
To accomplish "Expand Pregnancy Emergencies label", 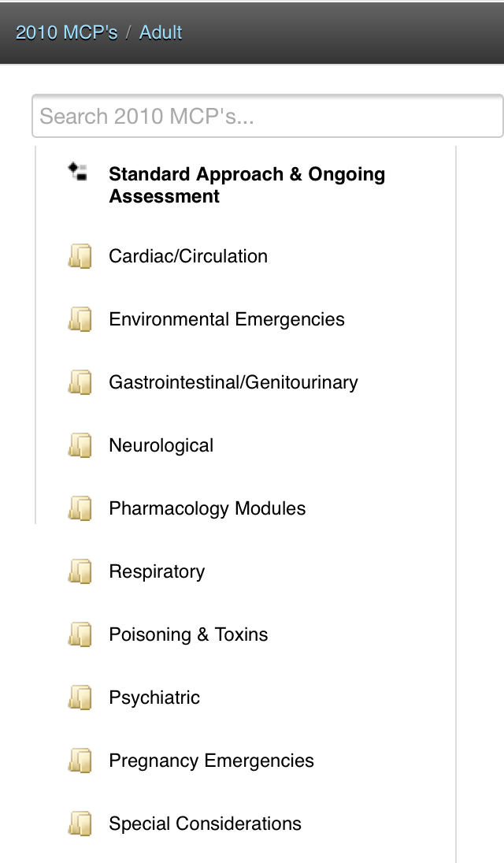I will tap(211, 761).
